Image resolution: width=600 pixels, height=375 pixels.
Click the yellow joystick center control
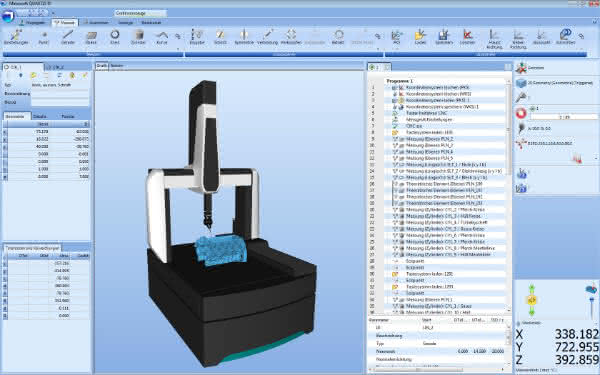coord(532,300)
